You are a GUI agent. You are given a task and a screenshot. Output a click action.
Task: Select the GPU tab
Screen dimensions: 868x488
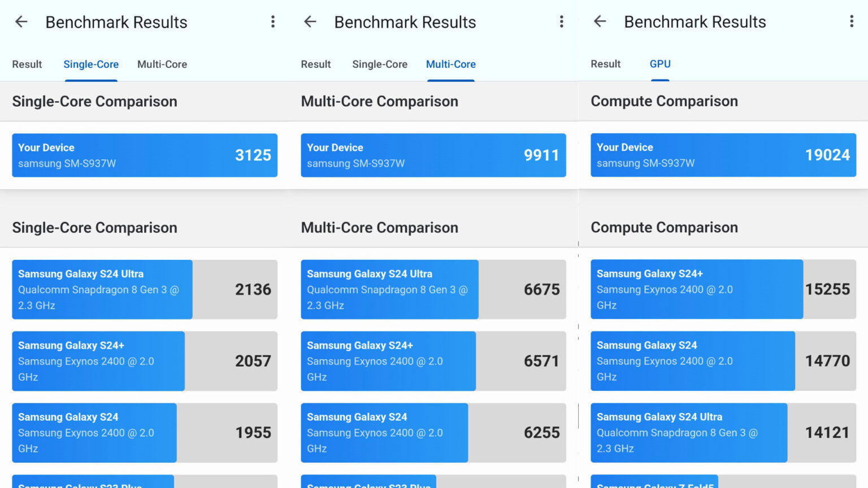pyautogui.click(x=659, y=64)
